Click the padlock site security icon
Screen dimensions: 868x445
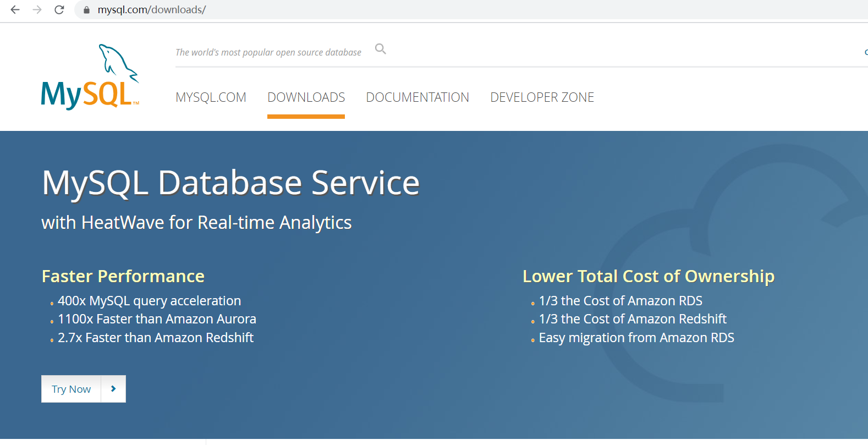tap(86, 10)
